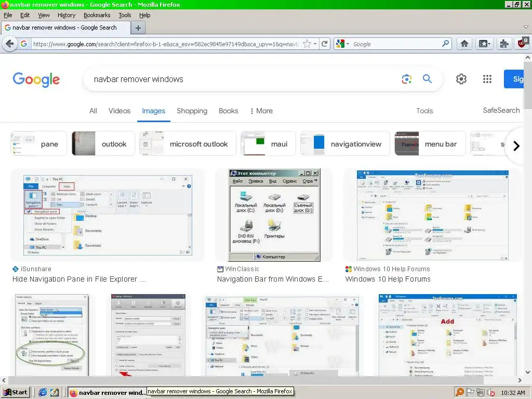Viewport: 532px width, 399px height.
Task: Go back with the browser back arrow
Action: [x=10, y=44]
